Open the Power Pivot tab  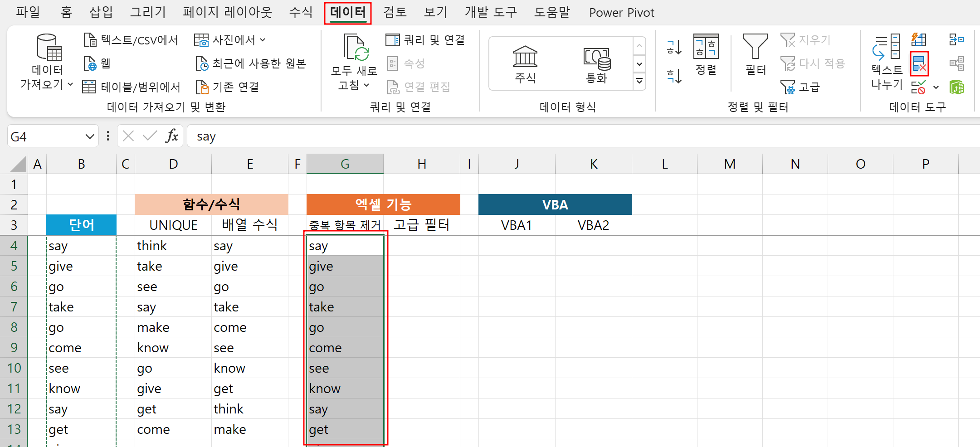[621, 12]
